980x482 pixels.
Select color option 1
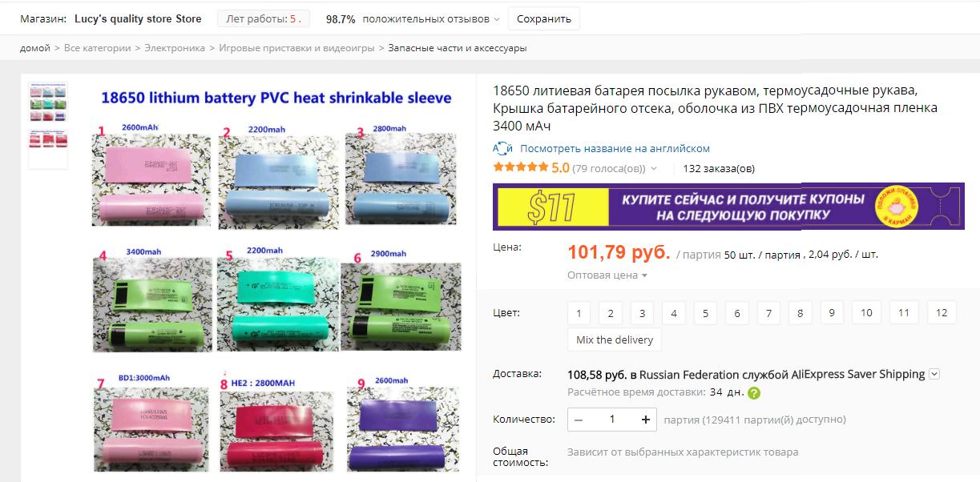click(579, 313)
